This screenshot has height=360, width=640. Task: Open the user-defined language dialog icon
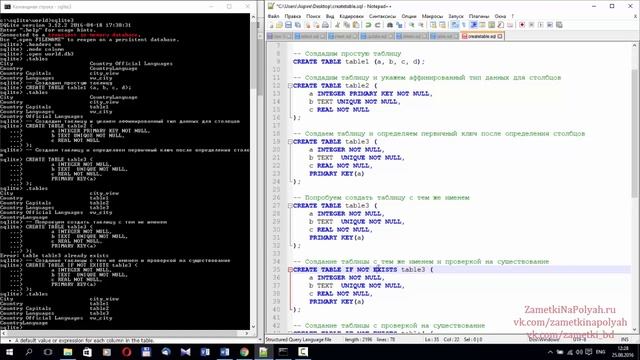pyautogui.click(x=482, y=25)
